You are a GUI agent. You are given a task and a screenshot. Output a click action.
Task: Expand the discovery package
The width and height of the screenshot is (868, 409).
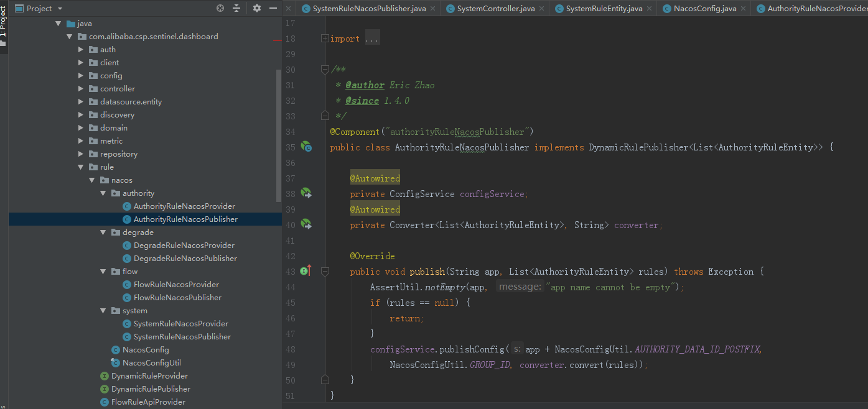pos(81,115)
